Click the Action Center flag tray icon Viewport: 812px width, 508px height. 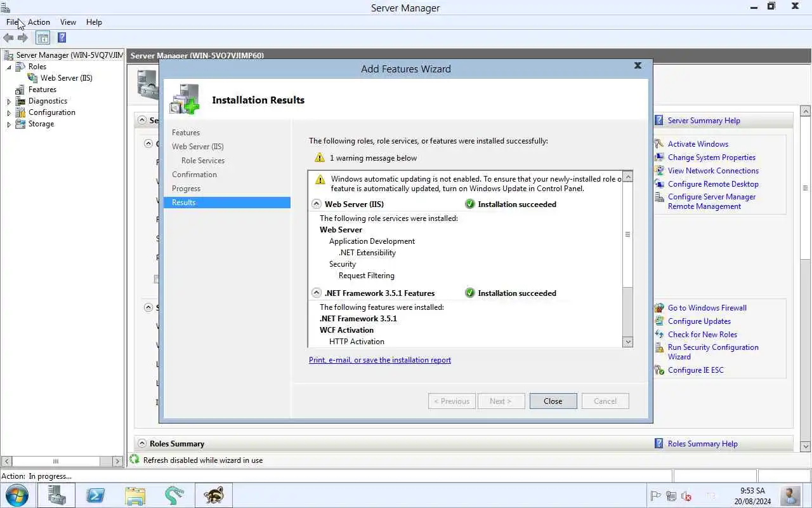(656, 496)
